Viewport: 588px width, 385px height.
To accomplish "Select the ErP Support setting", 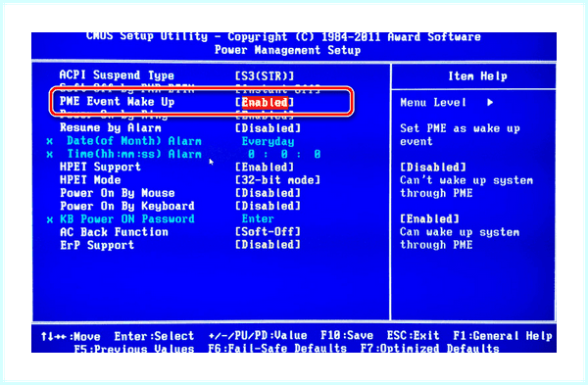I will coord(97,245).
